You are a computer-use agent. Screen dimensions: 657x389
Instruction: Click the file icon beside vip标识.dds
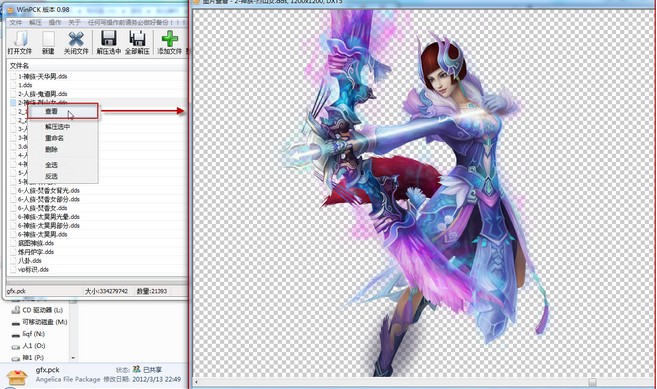(x=13, y=270)
